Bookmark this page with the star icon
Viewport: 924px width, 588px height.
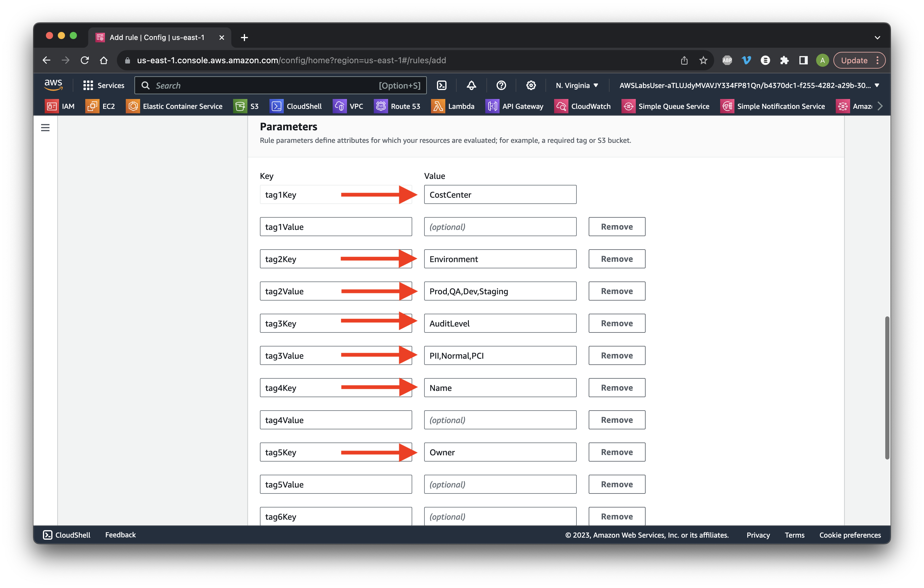click(703, 60)
